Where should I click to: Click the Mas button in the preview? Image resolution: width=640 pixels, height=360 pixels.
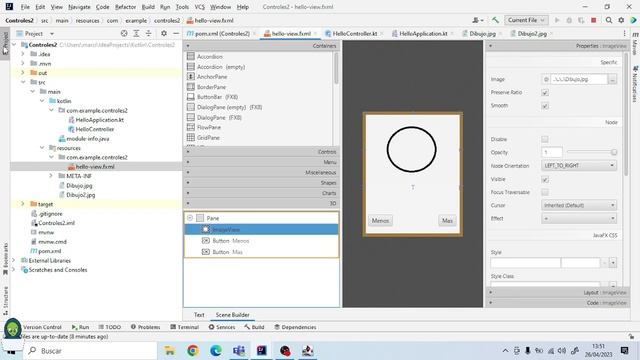pyautogui.click(x=447, y=220)
